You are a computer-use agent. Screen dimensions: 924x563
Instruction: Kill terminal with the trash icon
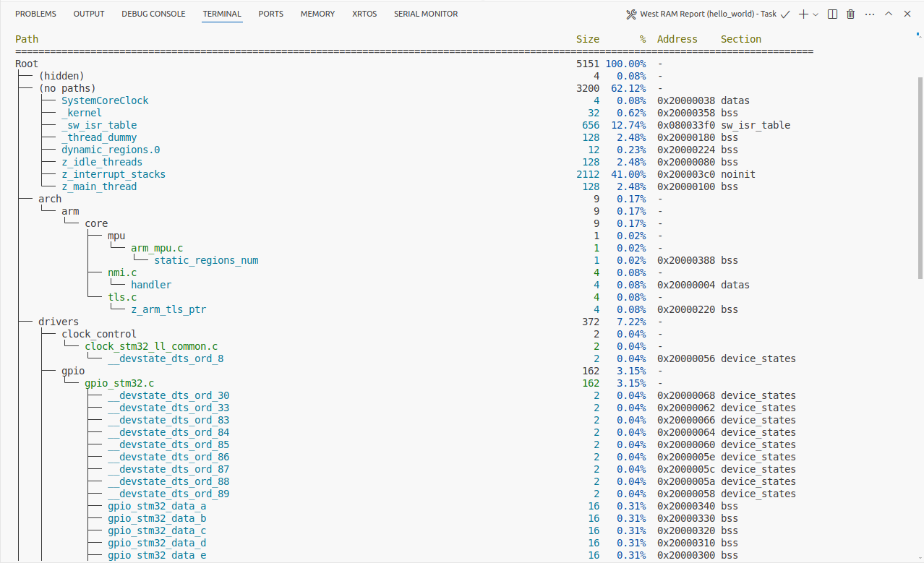pos(851,14)
